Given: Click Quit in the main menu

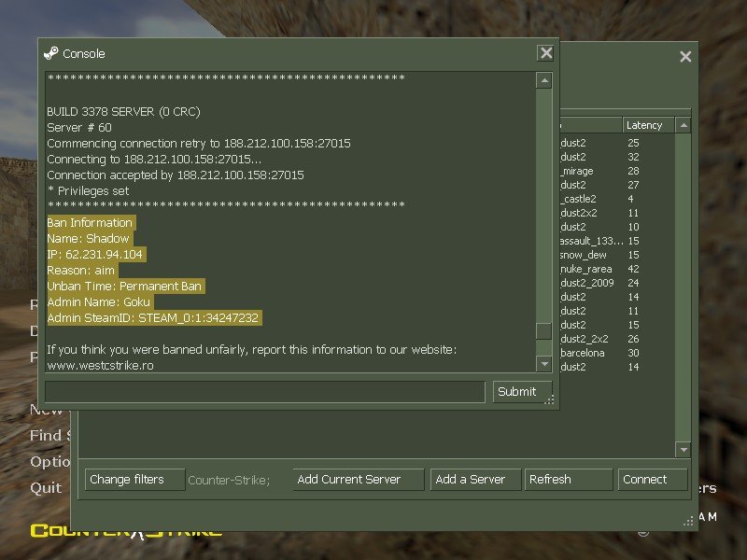Looking at the screenshot, I should tap(46, 487).
